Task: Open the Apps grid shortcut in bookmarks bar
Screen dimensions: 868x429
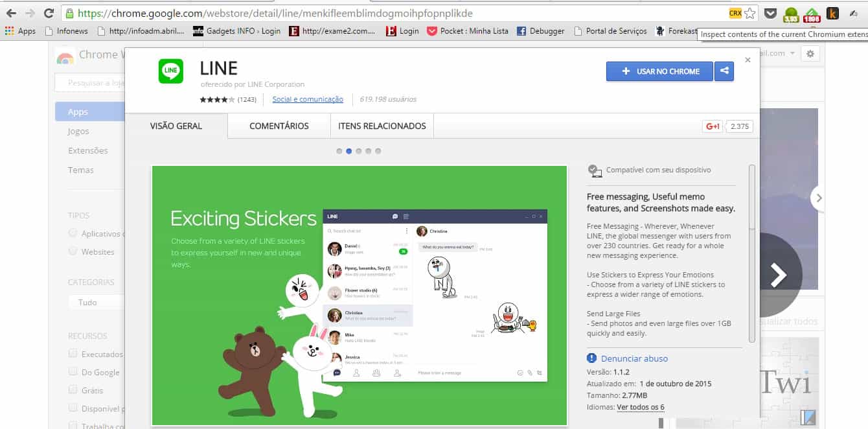Action: tap(20, 30)
